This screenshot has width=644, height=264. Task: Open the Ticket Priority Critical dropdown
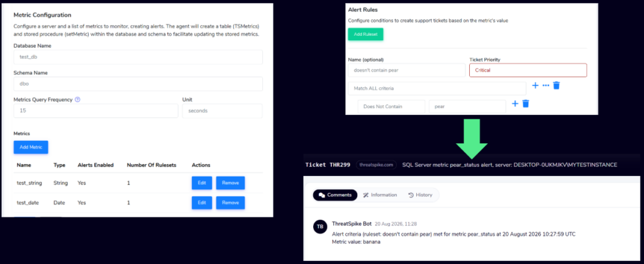pyautogui.click(x=528, y=70)
